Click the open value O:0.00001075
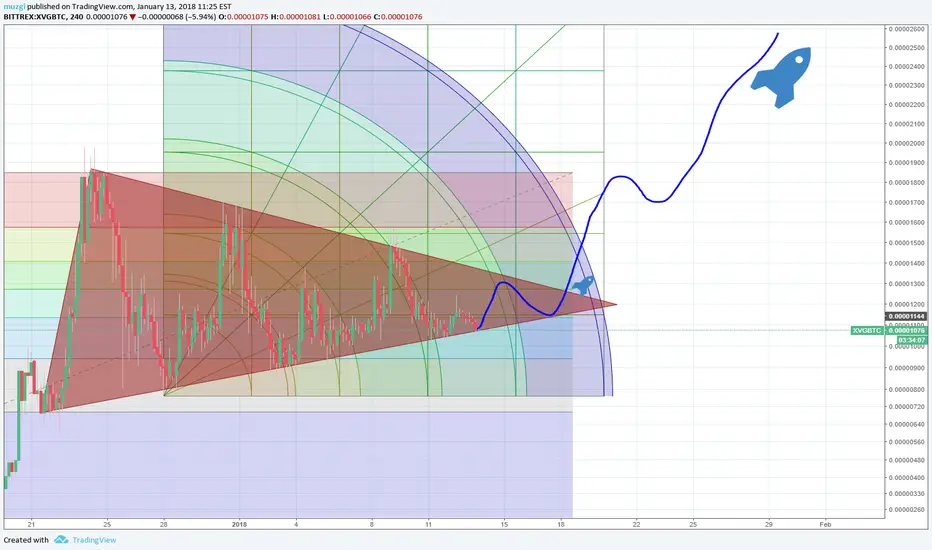932x550 pixels. click(243, 17)
